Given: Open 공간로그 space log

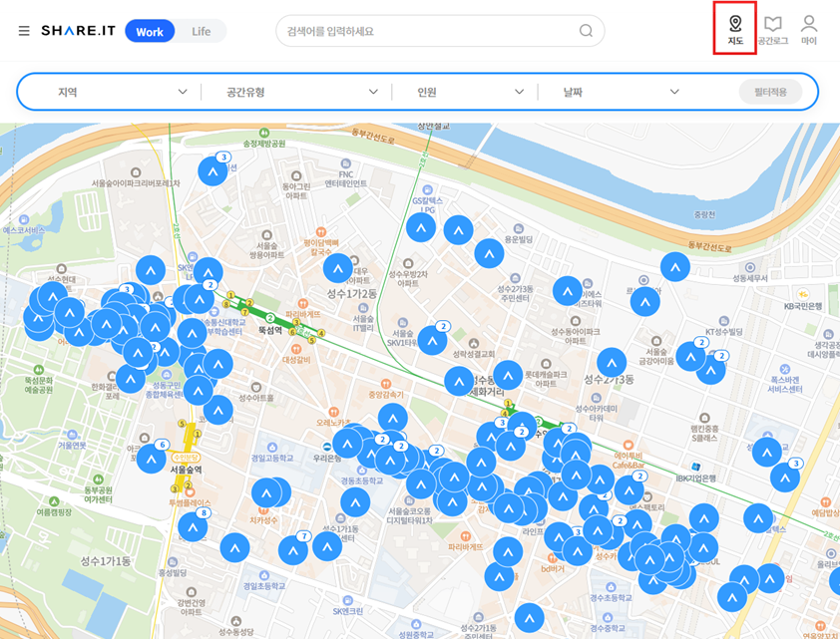Looking at the screenshot, I should pyautogui.click(x=772, y=30).
